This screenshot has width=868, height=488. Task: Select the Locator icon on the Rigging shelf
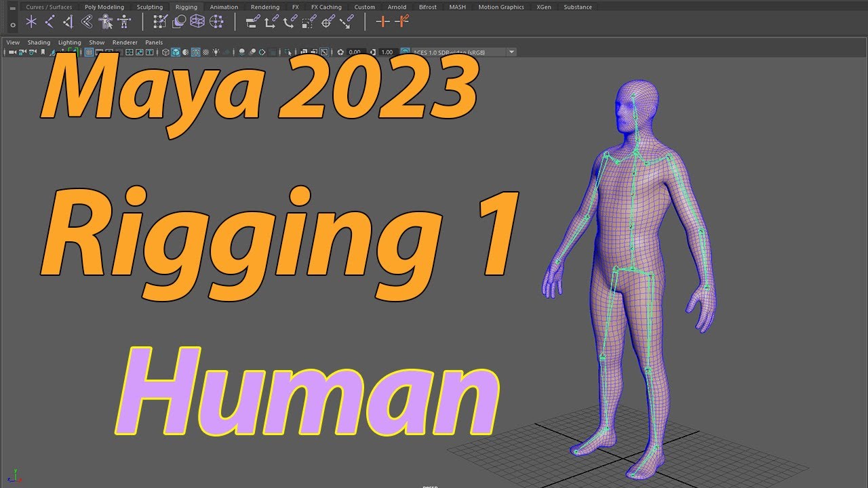tap(31, 22)
